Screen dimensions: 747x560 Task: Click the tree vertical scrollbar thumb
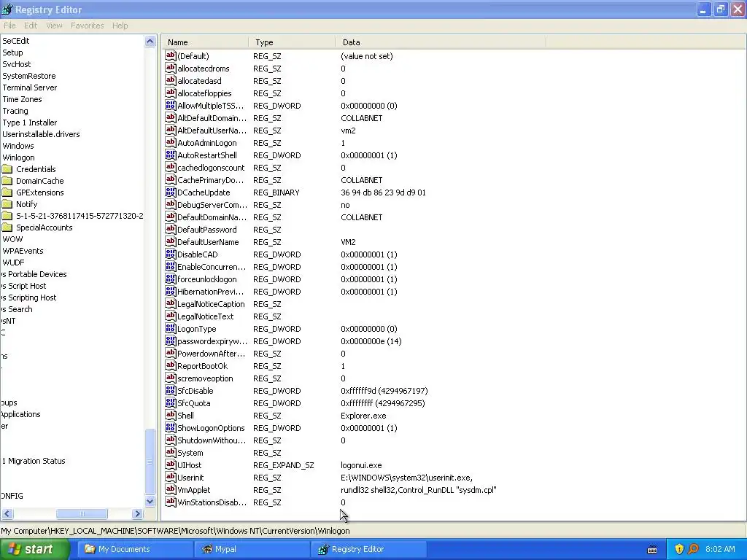150,461
